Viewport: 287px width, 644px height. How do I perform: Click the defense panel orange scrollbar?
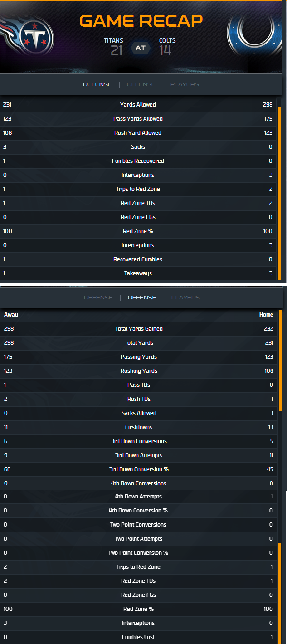point(279,194)
